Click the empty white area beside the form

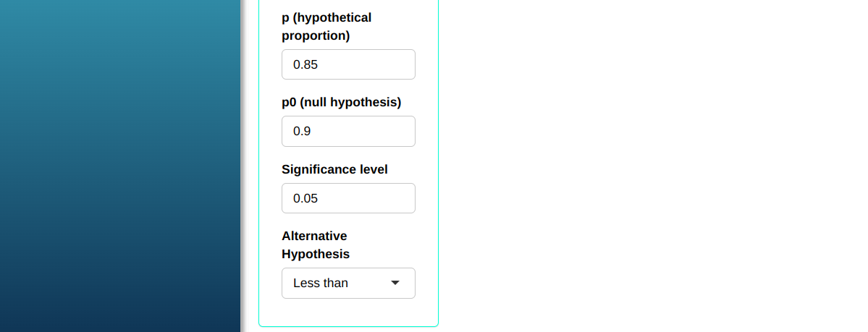pyautogui.click(x=652, y=166)
